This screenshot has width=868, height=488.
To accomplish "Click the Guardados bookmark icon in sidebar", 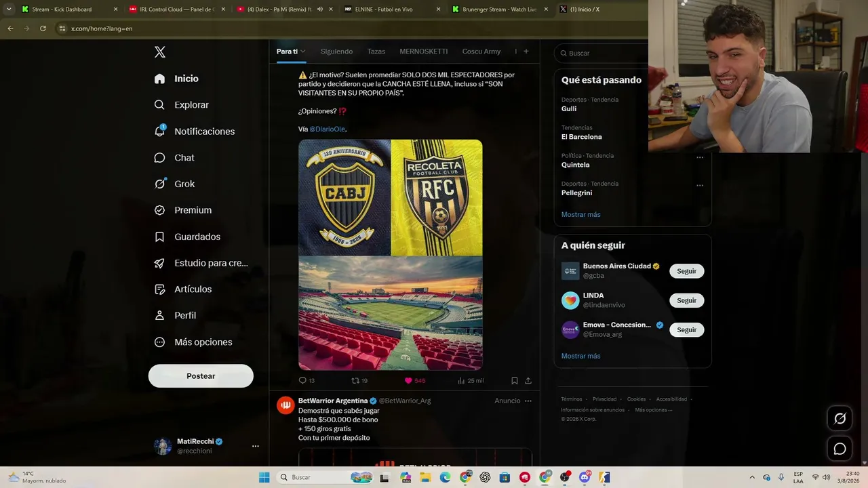I will click(159, 237).
